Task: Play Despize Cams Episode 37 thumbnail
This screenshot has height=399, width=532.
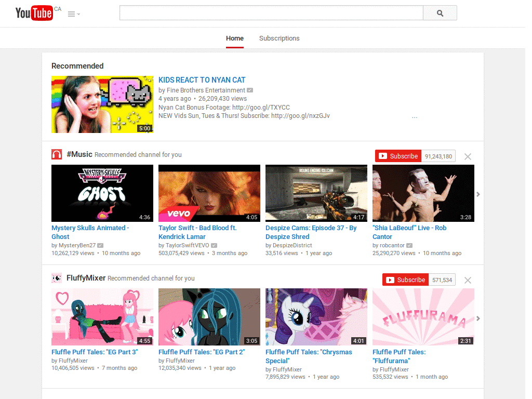Action: [x=316, y=193]
